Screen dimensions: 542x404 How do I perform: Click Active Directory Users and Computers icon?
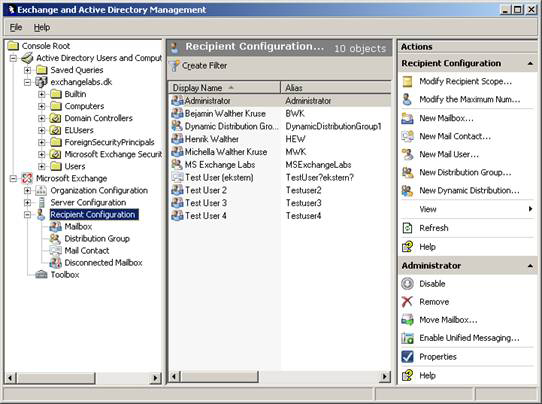tap(27, 58)
